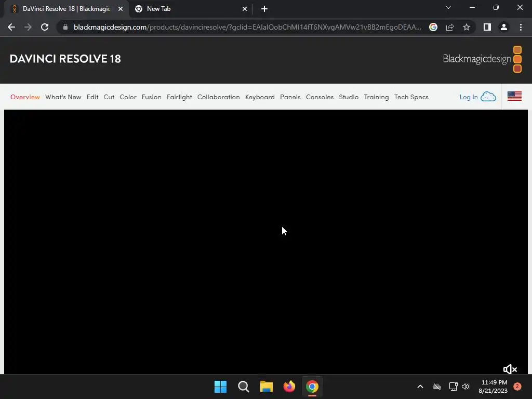Open volume control tray icon

pos(465,387)
